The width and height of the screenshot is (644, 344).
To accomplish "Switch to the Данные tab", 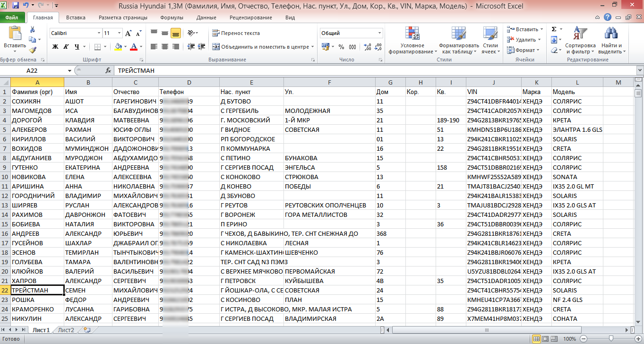I will 206,17.
